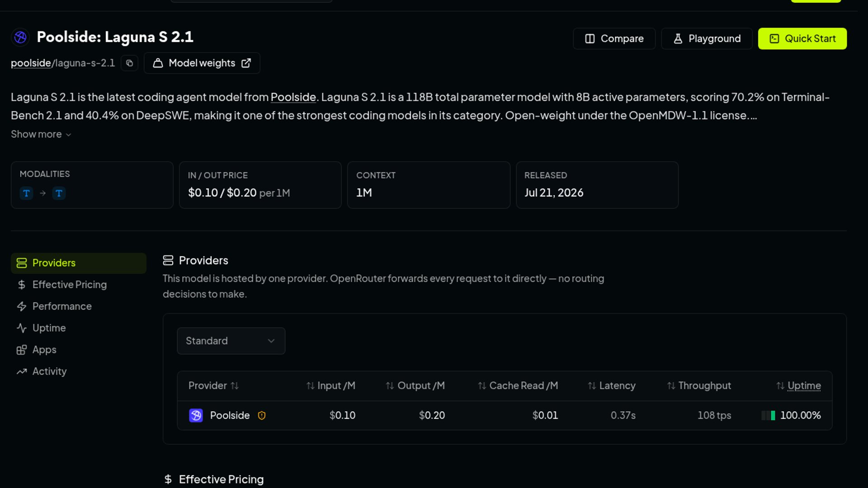
Task: Sort by Input /M price
Action: click(x=330, y=385)
